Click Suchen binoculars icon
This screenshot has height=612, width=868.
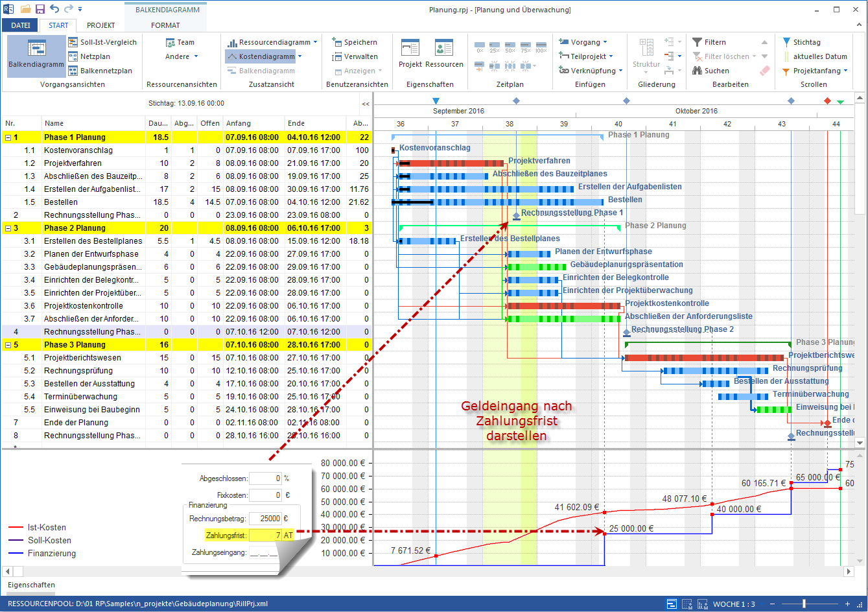tap(698, 71)
